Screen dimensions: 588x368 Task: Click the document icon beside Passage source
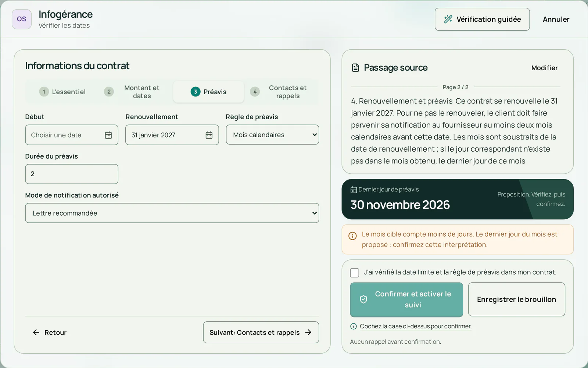[x=355, y=68]
